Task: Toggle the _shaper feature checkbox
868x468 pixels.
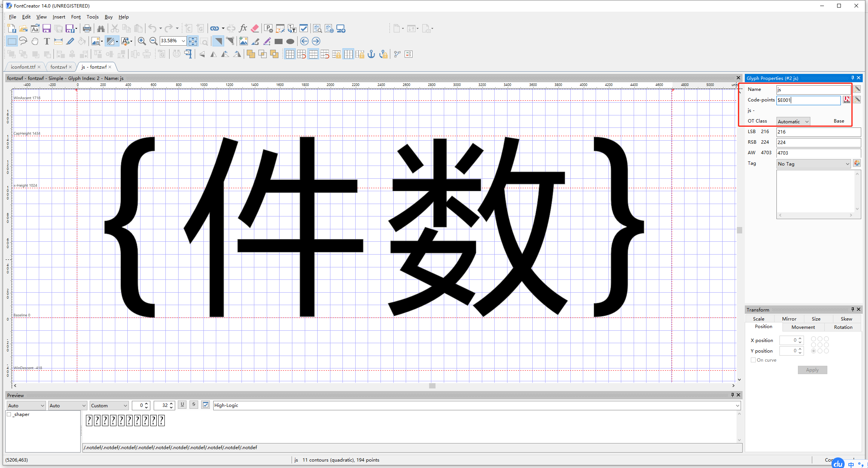Action: pyautogui.click(x=9, y=414)
